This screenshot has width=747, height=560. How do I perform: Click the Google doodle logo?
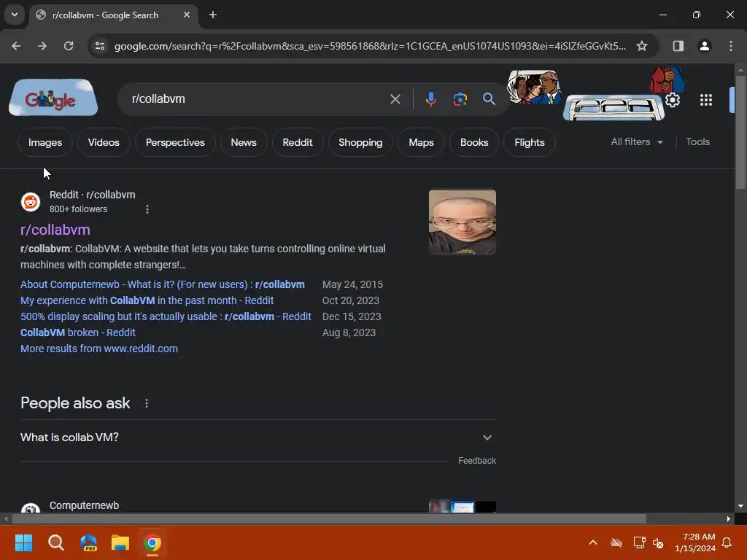[x=53, y=97]
